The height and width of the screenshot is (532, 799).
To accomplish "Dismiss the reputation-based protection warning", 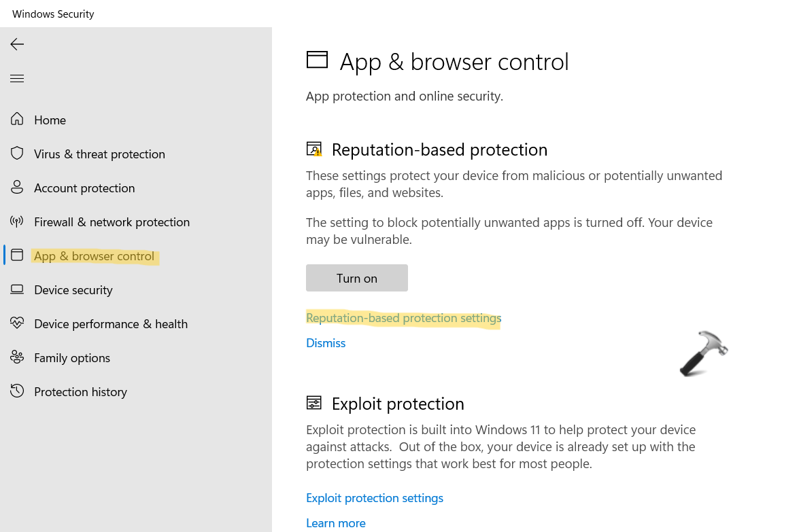I will tap(326, 343).
